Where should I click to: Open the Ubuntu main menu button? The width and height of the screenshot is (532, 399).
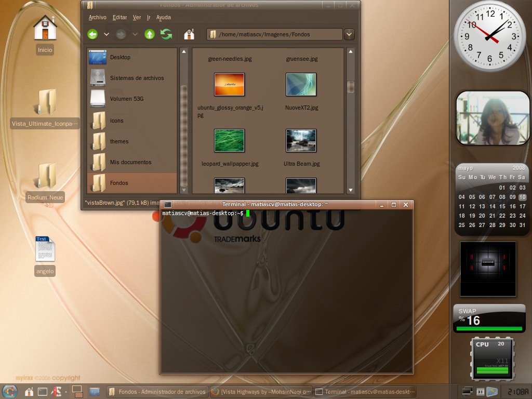[x=9, y=392]
